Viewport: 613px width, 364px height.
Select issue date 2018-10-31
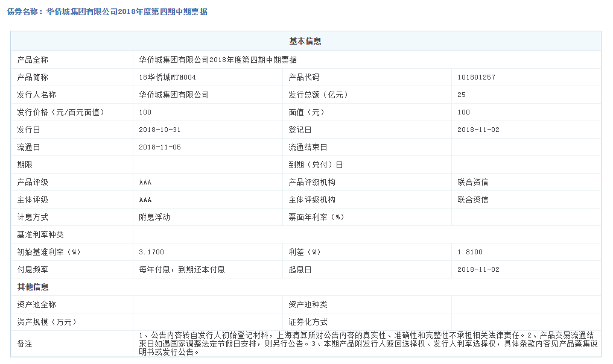(159, 130)
